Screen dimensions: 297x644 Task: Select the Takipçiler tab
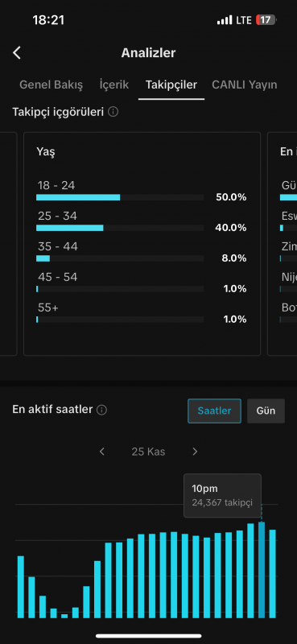tap(171, 85)
